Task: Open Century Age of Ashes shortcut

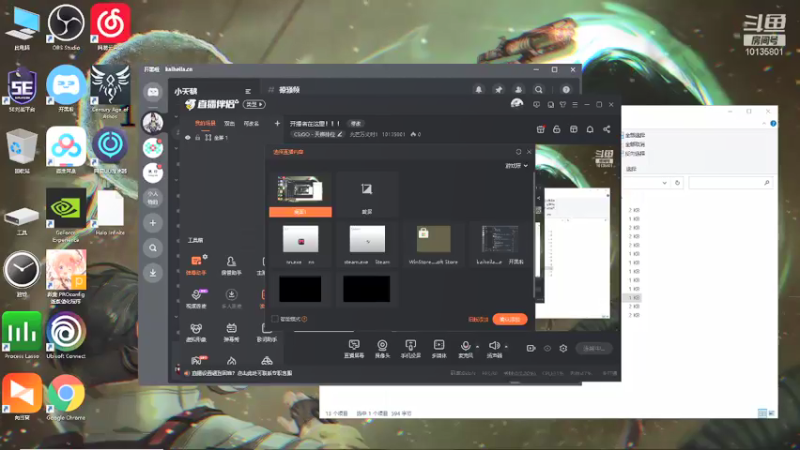Action: [110, 91]
